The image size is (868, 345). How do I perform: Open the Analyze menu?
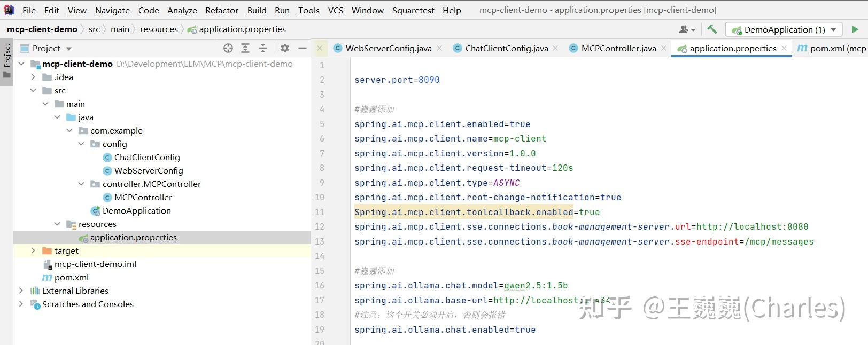[182, 10]
